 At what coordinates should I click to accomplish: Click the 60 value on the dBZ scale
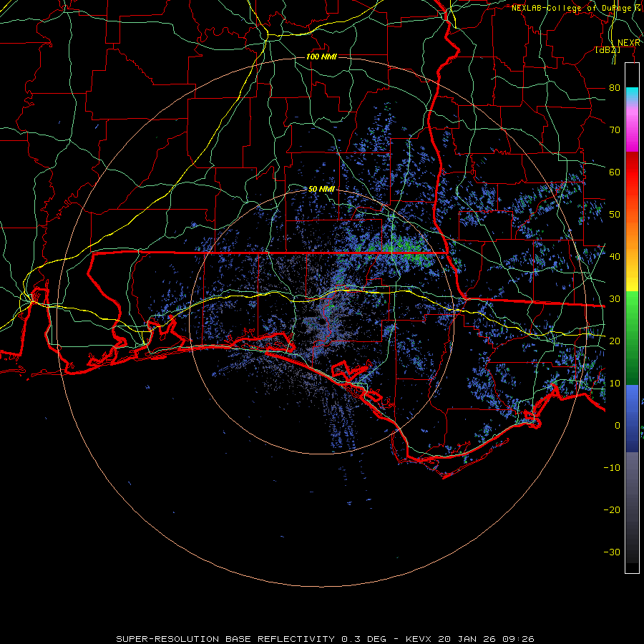(x=615, y=172)
